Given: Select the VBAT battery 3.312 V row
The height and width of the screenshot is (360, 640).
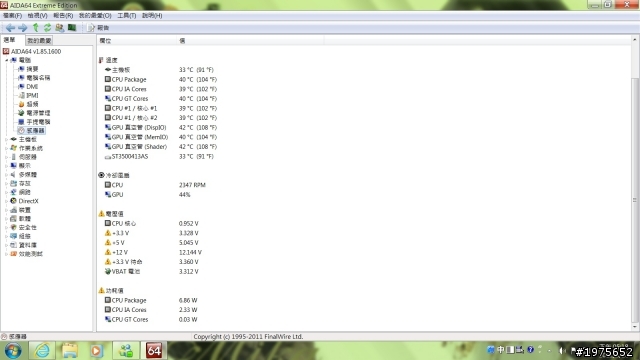Looking at the screenshot, I should [151, 271].
